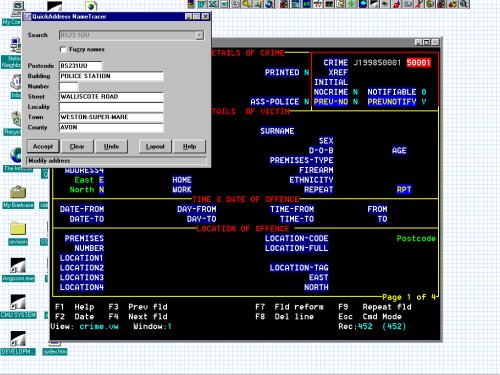Click the SURNAME field label
Image resolution: width=500 pixels, height=375 pixels.
277,131
